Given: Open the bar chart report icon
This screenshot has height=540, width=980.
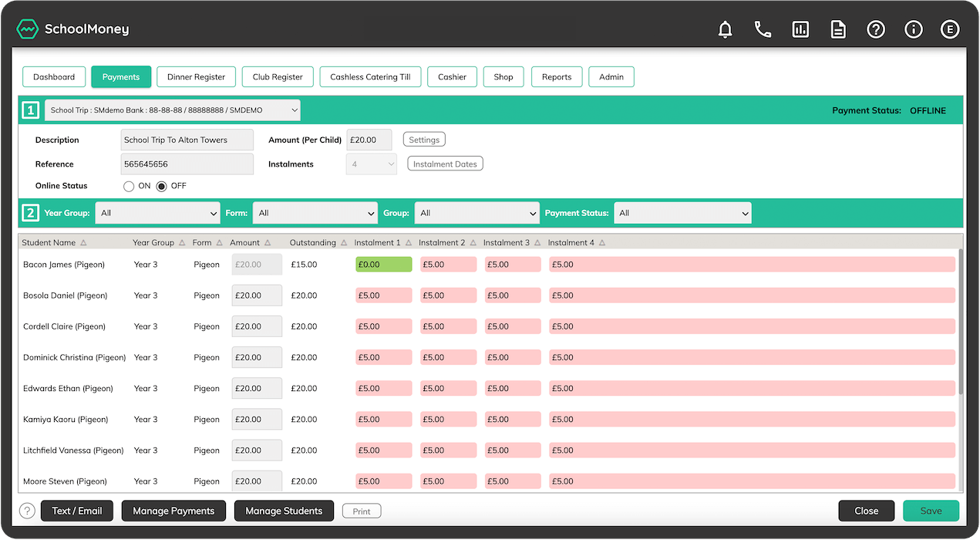Looking at the screenshot, I should [800, 29].
